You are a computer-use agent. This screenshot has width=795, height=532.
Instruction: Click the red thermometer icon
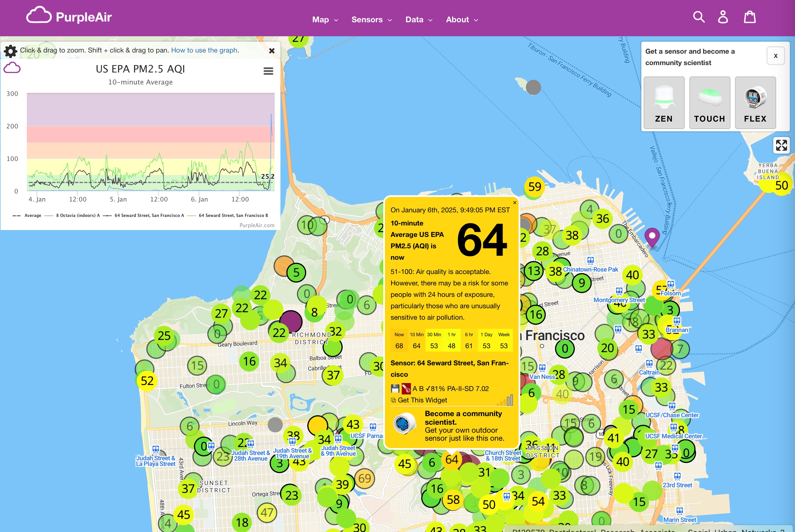tap(406, 388)
